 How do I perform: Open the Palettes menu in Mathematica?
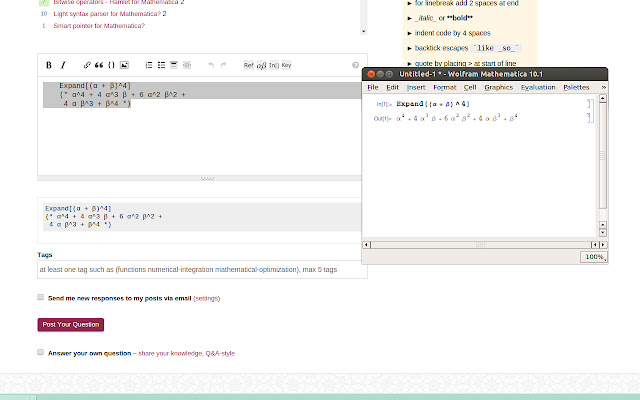[576, 87]
